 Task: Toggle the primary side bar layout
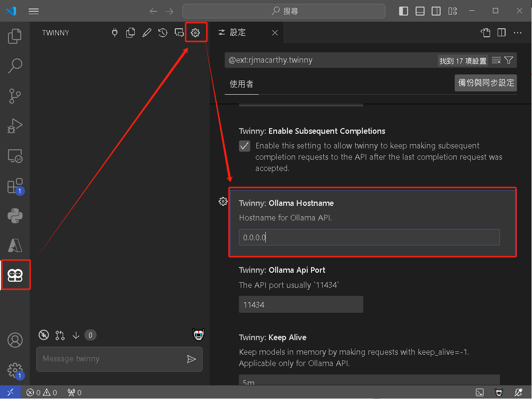tap(403, 11)
